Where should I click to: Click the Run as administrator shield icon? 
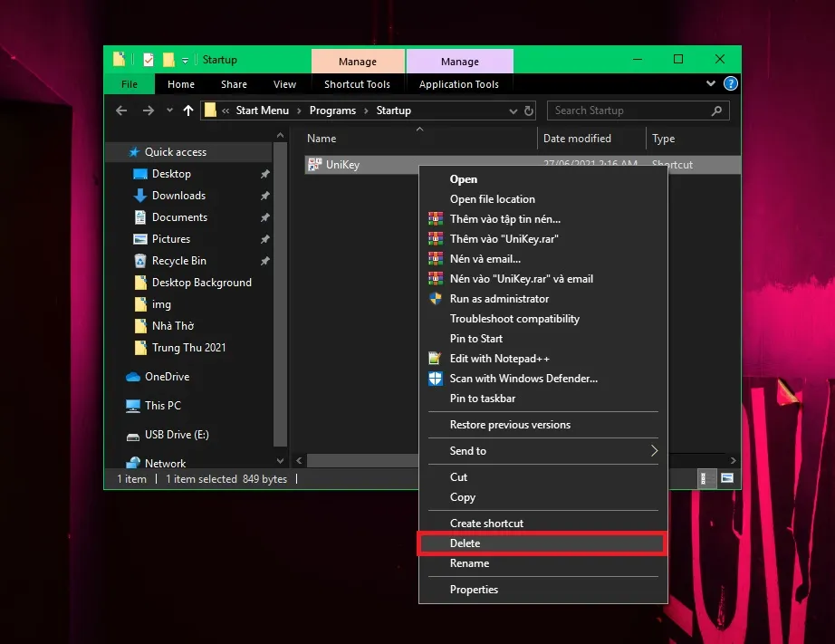pyautogui.click(x=434, y=299)
